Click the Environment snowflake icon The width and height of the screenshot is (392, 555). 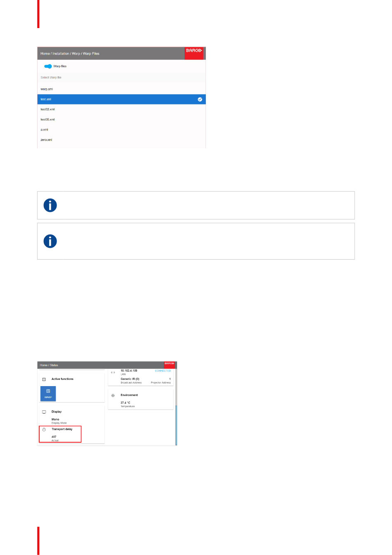113,395
